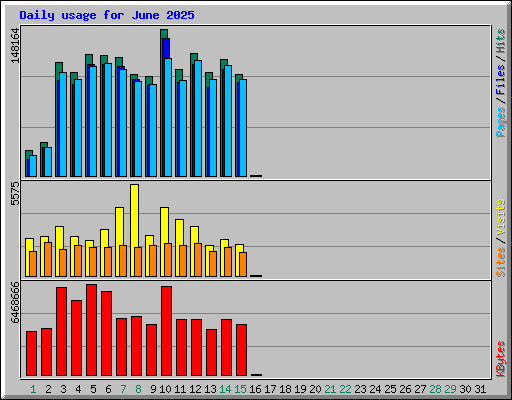512x400 pixels.
Task: Click day label 30 on the x-axis
Action: pos(465,389)
